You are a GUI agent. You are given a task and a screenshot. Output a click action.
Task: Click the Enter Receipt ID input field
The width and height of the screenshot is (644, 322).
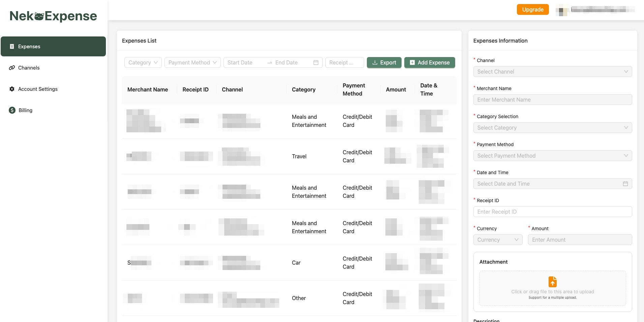[553, 212]
